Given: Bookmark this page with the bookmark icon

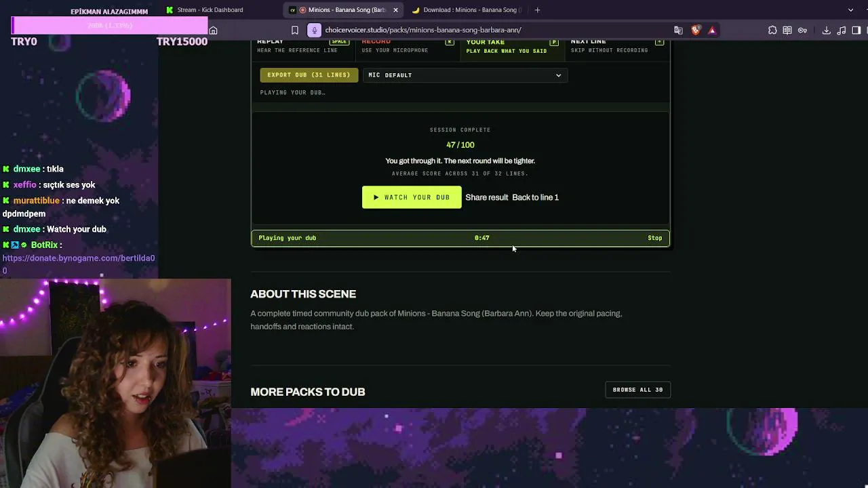Looking at the screenshot, I should [295, 30].
